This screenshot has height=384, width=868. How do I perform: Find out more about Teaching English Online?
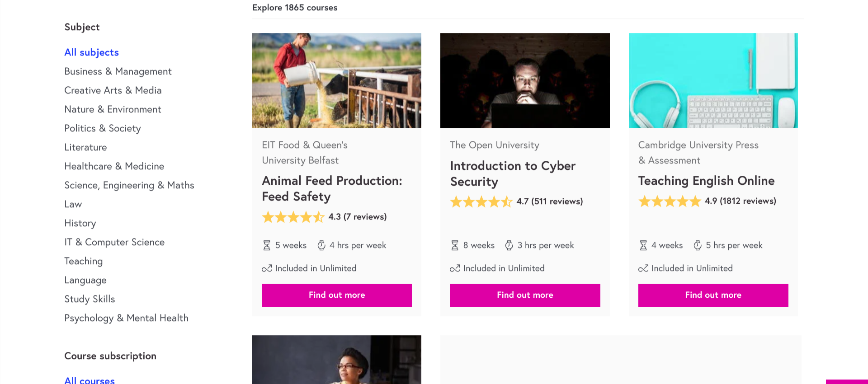(x=713, y=295)
